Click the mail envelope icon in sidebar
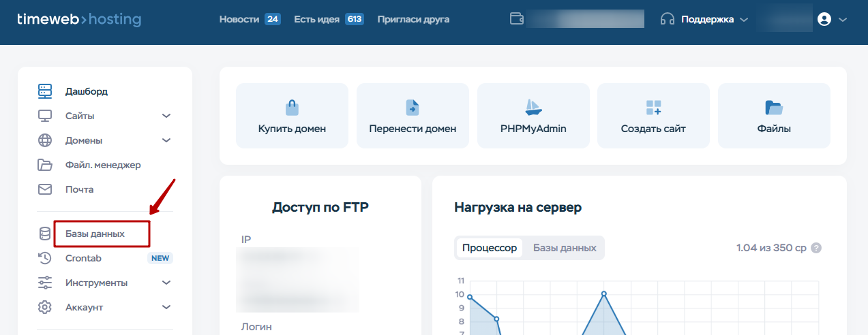Image resolution: width=868 pixels, height=335 pixels. [x=45, y=189]
